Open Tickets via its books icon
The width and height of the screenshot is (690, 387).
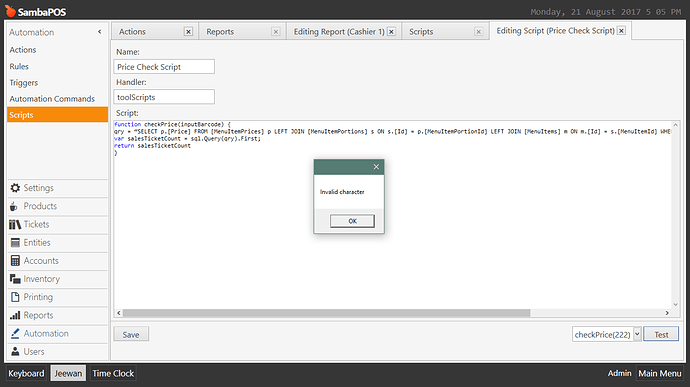tap(15, 225)
